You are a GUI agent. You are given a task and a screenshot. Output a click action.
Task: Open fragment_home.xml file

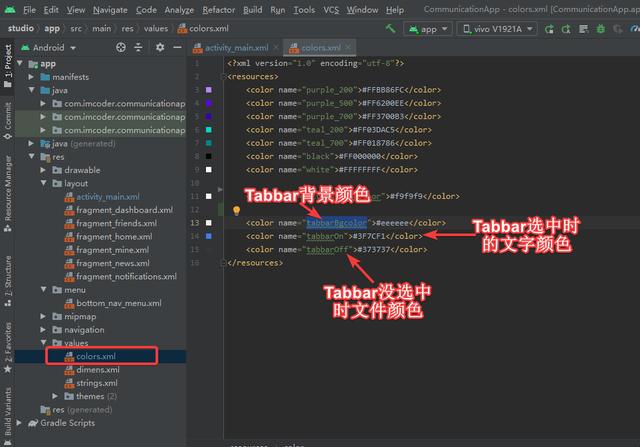(x=109, y=236)
